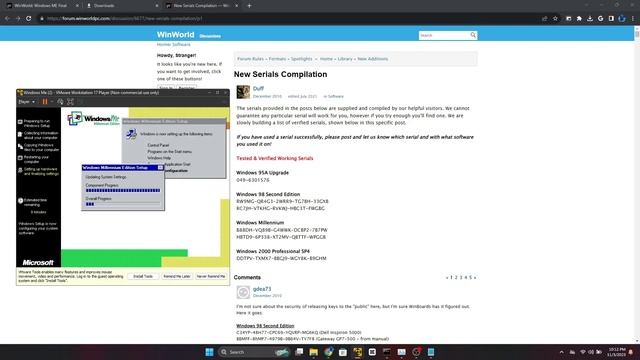Click Never Remind Me button
Screen dimensions: 640x360
click(211, 276)
